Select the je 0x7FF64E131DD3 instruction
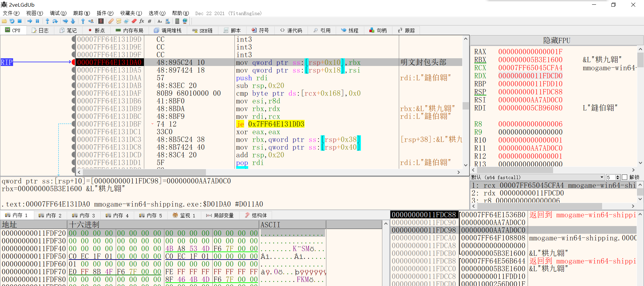 [x=270, y=124]
